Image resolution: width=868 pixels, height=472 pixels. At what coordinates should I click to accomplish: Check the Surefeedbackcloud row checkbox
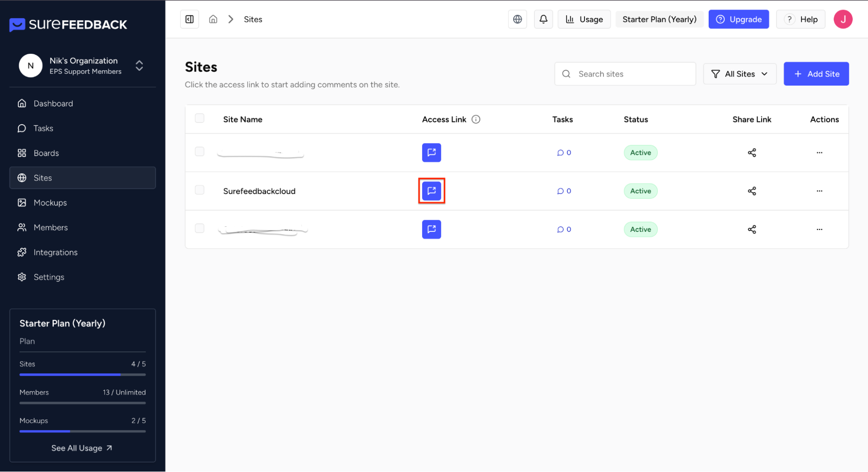(x=199, y=190)
